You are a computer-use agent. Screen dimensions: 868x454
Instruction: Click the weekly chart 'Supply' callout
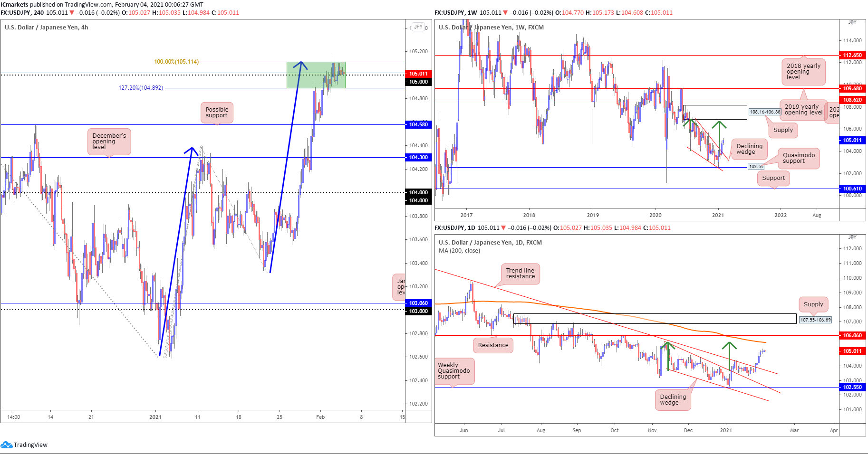click(783, 130)
